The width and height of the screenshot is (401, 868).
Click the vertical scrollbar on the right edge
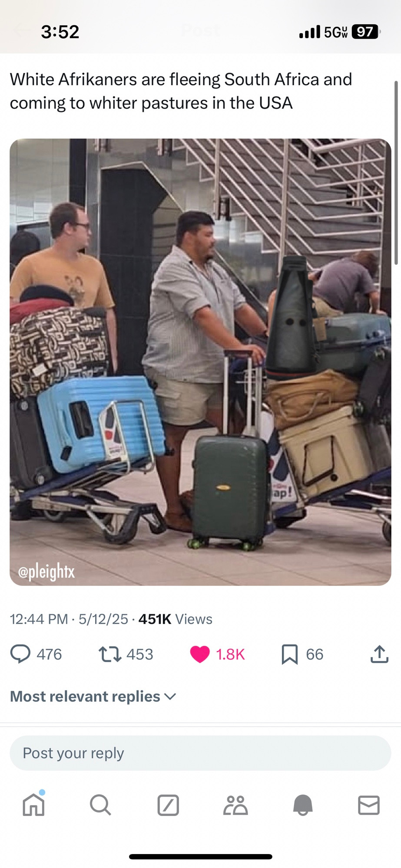(x=396, y=172)
